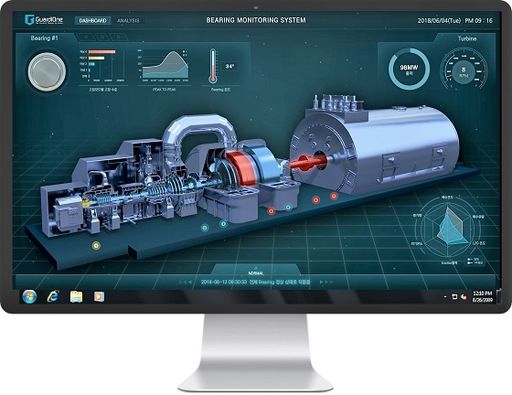
Task: Expand the NORMAL status panel arrow
Action: 256,268
